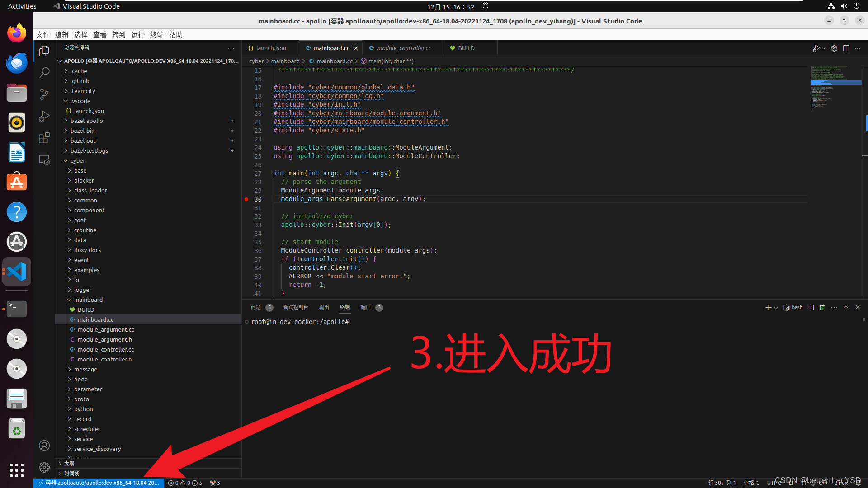Open the 文件 (File) menu
Screen dimensions: 868x488
tap(43, 35)
